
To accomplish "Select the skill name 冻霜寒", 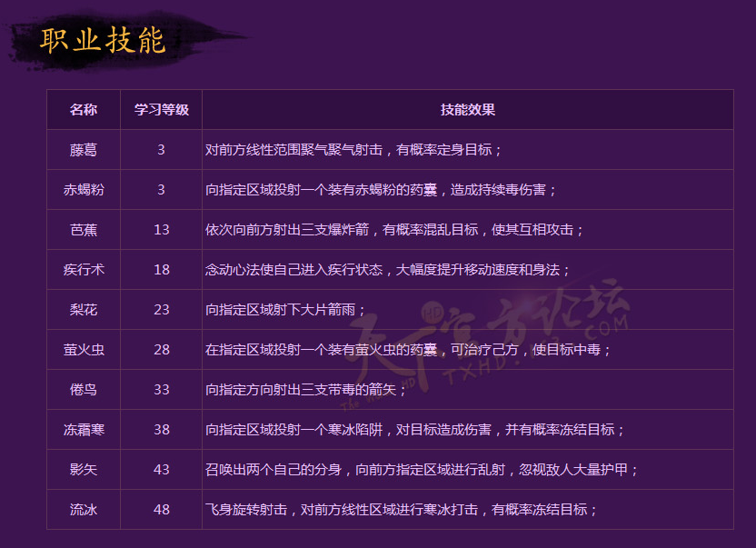I will click(84, 430).
